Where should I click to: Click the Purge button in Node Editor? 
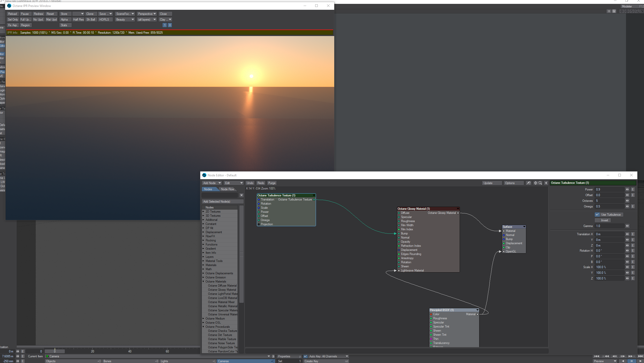pyautogui.click(x=271, y=183)
